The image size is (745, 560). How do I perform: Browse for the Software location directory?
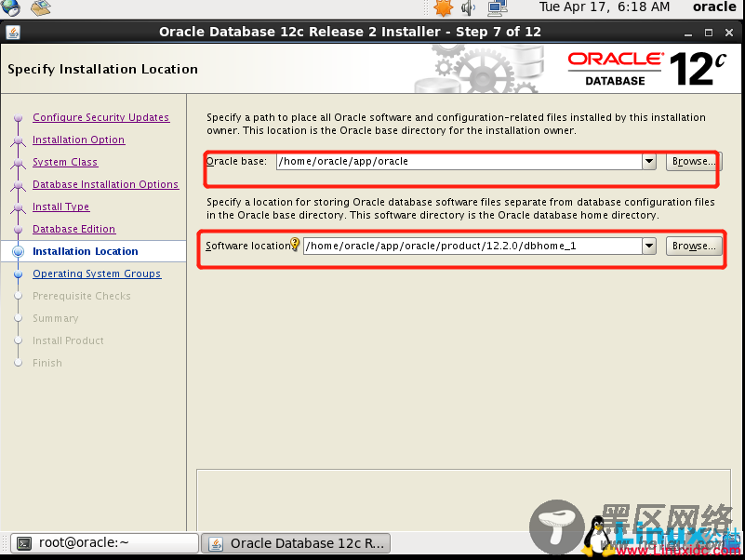(694, 247)
